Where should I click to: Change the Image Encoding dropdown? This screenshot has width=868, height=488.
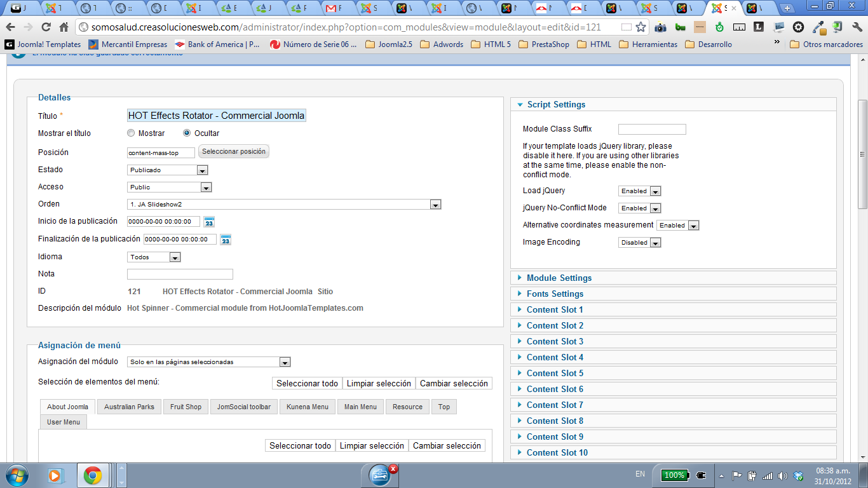[640, 243]
